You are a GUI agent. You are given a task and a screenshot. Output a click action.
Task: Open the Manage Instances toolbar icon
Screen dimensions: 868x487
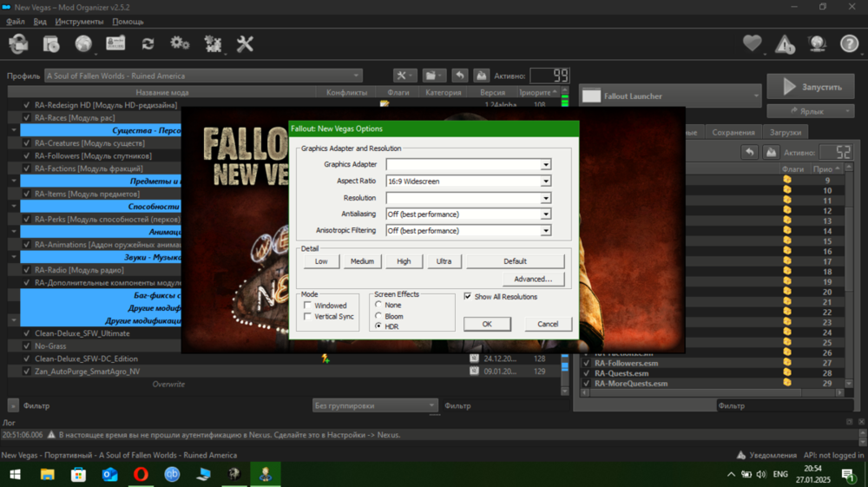pyautogui.click(x=18, y=43)
